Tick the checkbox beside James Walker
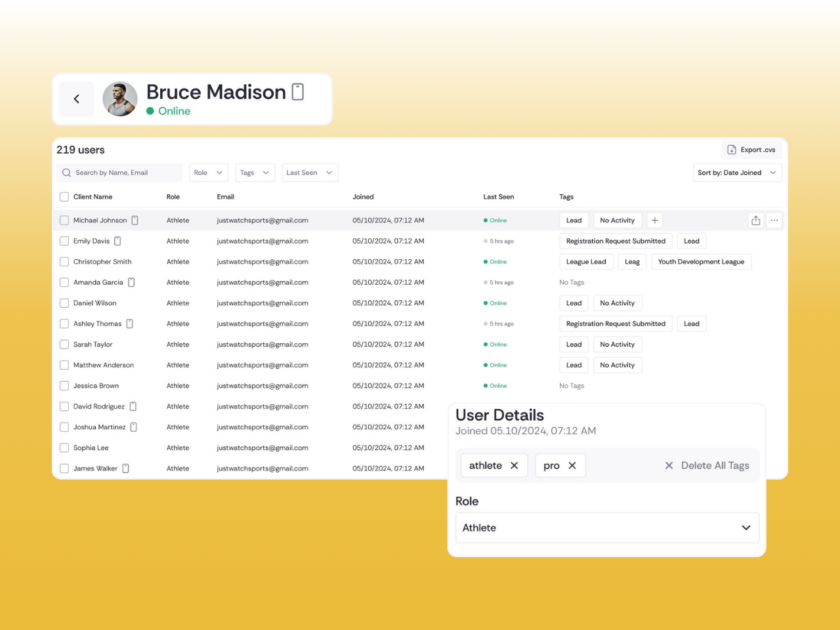840x630 pixels. click(64, 468)
